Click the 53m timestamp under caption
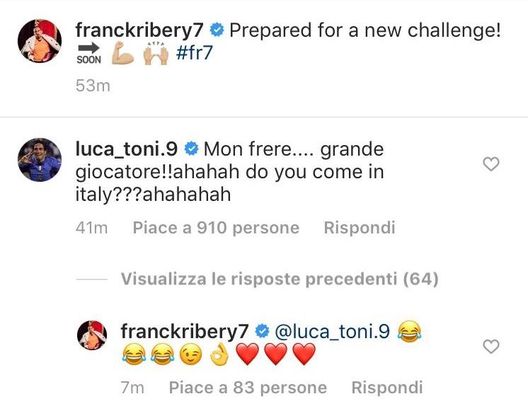528x411 pixels. pos(93,85)
